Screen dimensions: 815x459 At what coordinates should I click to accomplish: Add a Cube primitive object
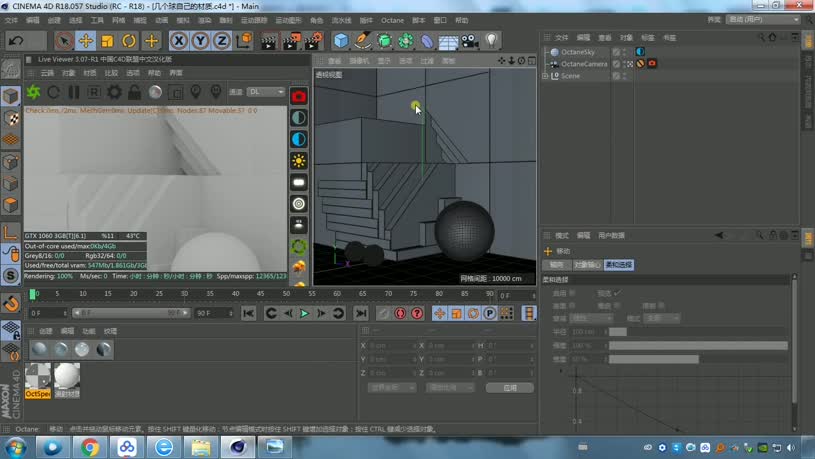pyautogui.click(x=341, y=41)
